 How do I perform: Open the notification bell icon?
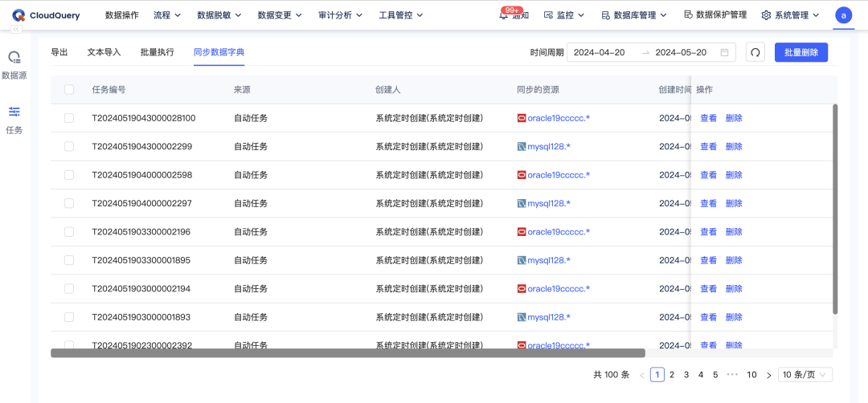coord(502,16)
